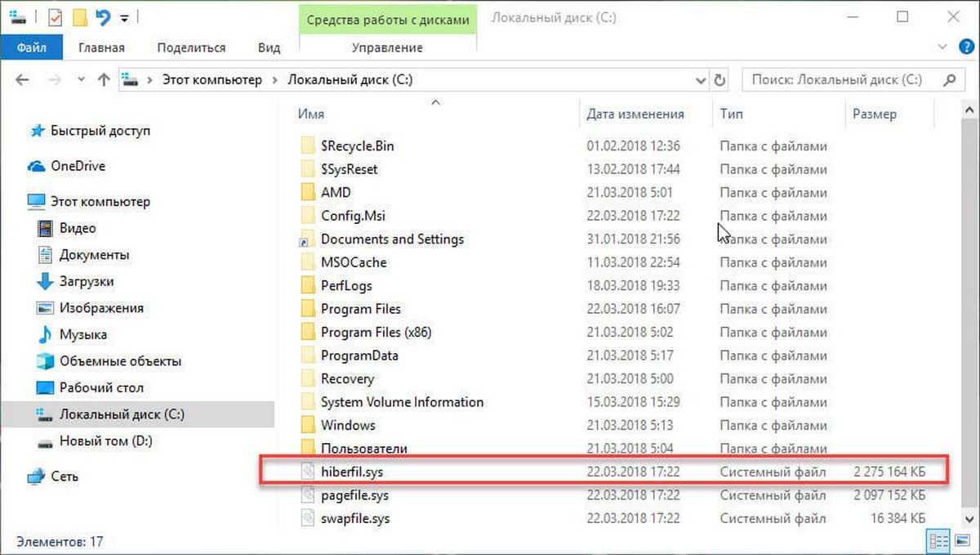
Task: Create a new folder via Quick Access icon
Action: pos(79,16)
